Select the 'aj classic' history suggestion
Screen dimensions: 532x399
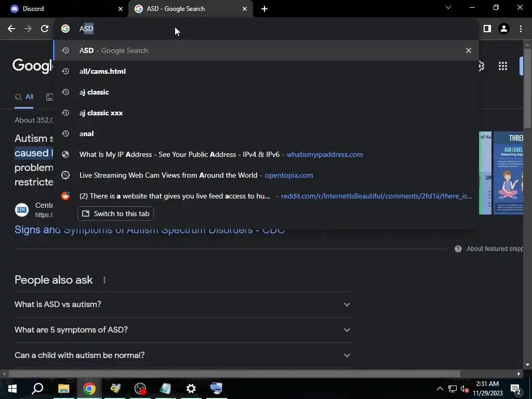pyautogui.click(x=266, y=92)
